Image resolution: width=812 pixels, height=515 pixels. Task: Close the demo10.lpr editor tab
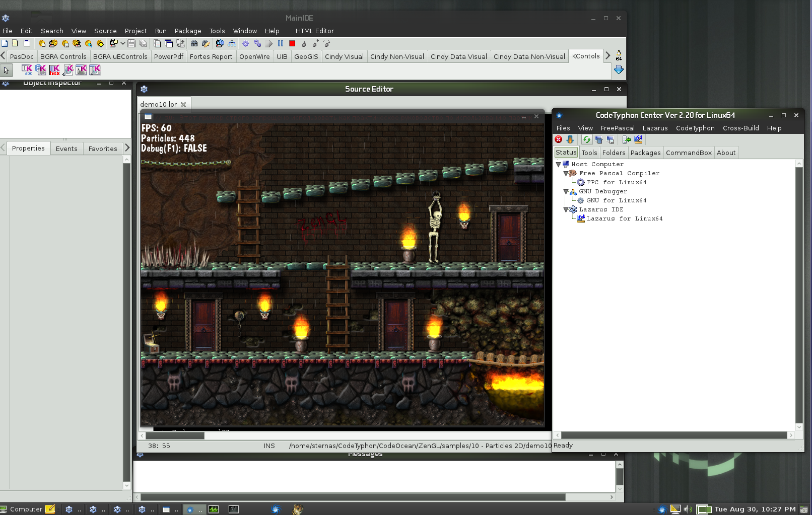point(183,105)
